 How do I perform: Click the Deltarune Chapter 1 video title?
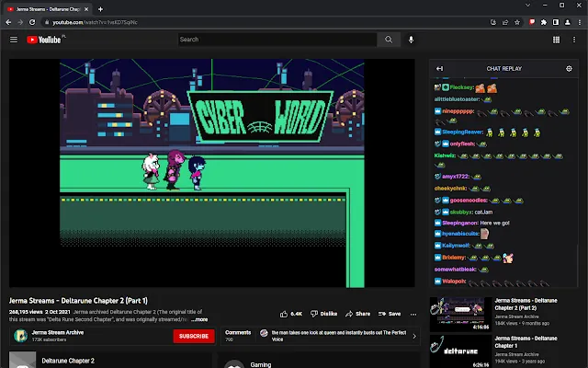click(526, 341)
